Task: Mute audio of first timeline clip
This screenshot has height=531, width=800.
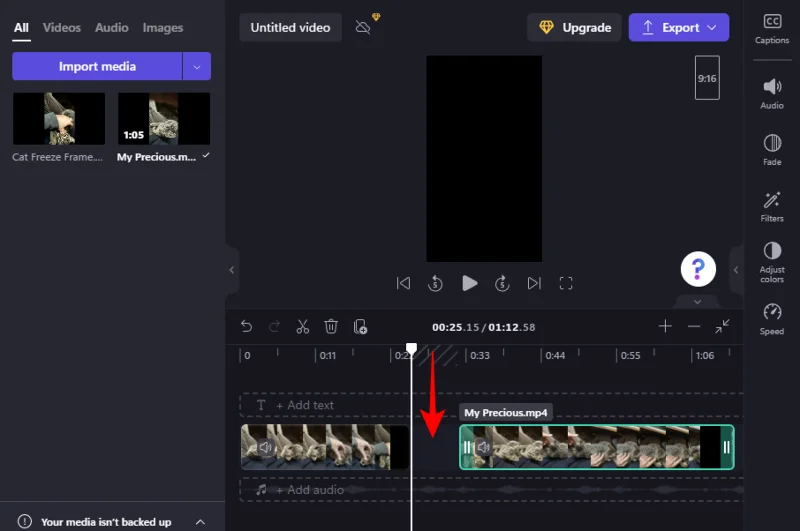Action: pos(265,447)
